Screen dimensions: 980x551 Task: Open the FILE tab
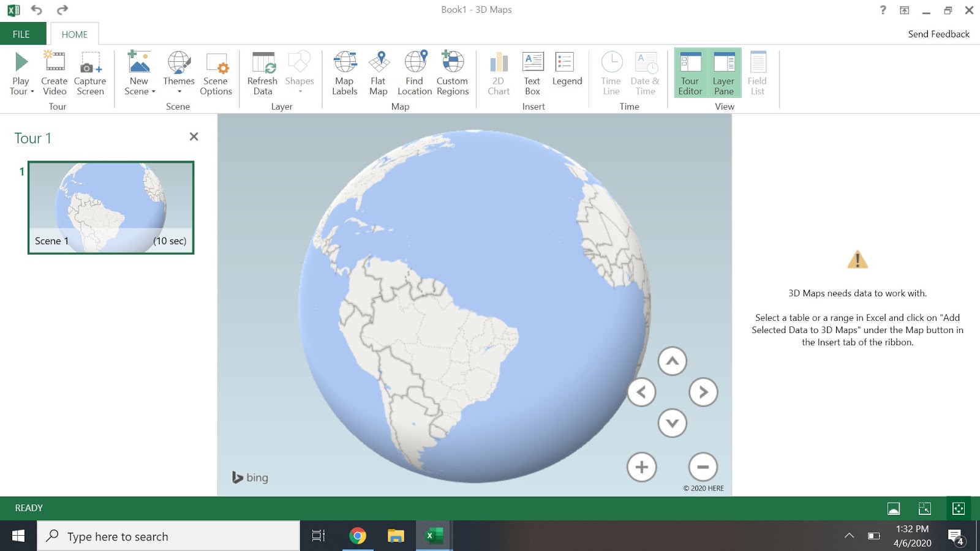click(x=21, y=34)
